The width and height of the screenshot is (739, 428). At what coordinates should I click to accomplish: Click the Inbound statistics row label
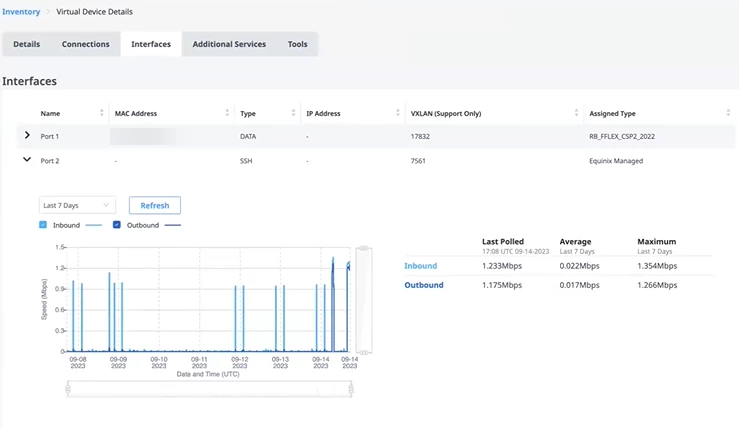coord(420,266)
